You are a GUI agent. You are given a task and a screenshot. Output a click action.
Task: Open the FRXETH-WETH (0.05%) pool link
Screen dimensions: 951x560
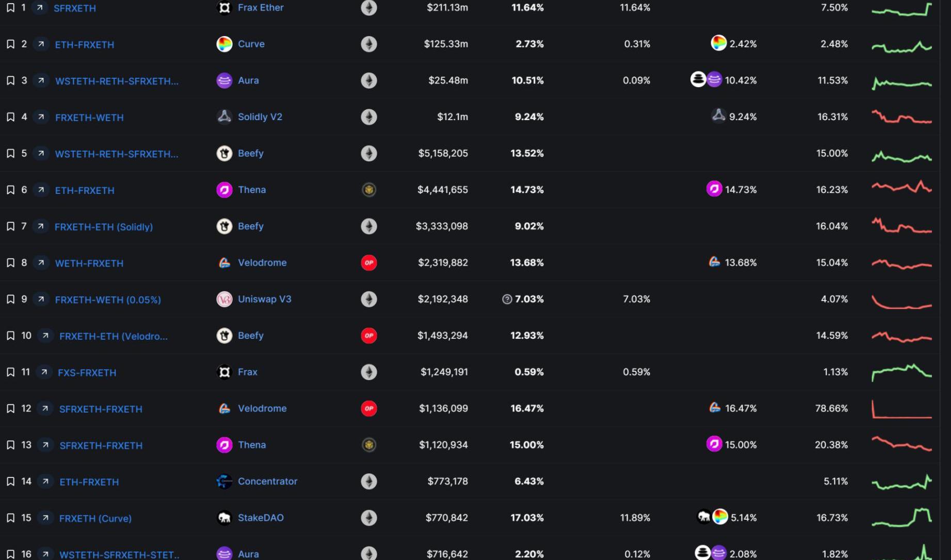click(108, 300)
